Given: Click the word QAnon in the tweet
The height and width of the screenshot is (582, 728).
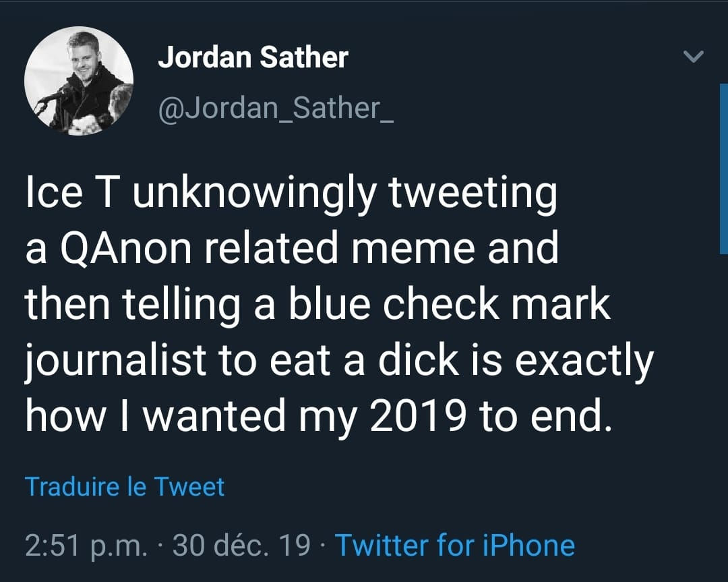Looking at the screenshot, I should pyautogui.click(x=130, y=249).
